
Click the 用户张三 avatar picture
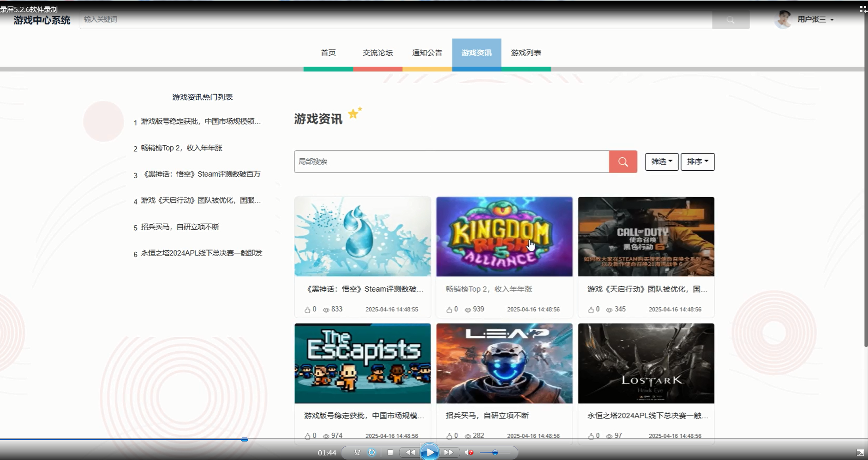pyautogui.click(x=783, y=19)
